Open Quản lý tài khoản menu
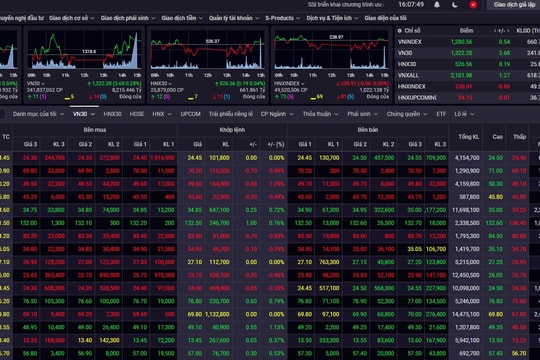 (x=234, y=18)
